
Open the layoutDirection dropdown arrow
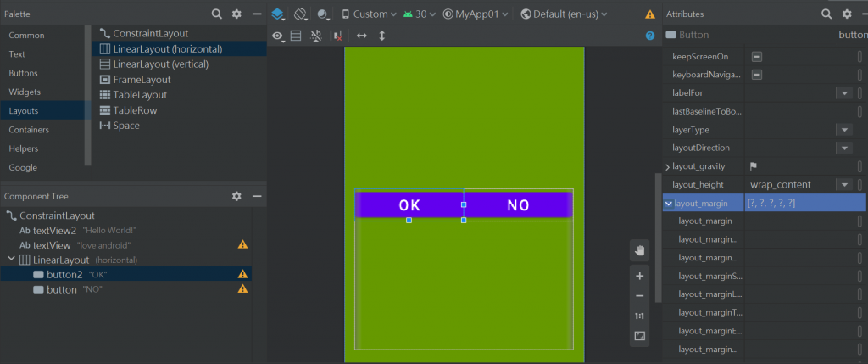pos(844,148)
